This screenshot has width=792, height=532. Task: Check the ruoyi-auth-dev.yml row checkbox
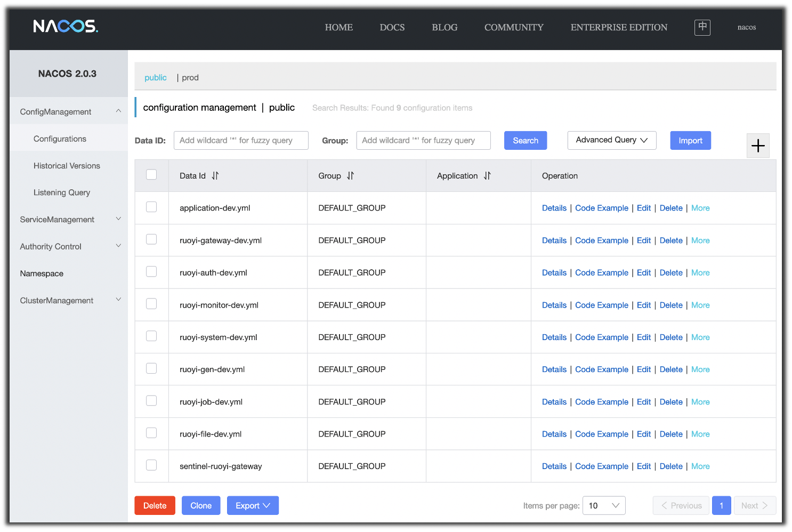[x=151, y=271]
